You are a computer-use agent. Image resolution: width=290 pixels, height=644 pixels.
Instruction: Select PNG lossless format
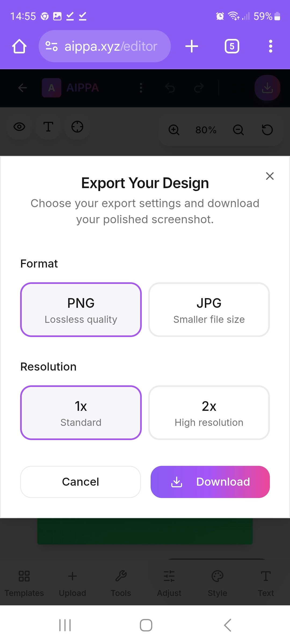pyautogui.click(x=81, y=310)
